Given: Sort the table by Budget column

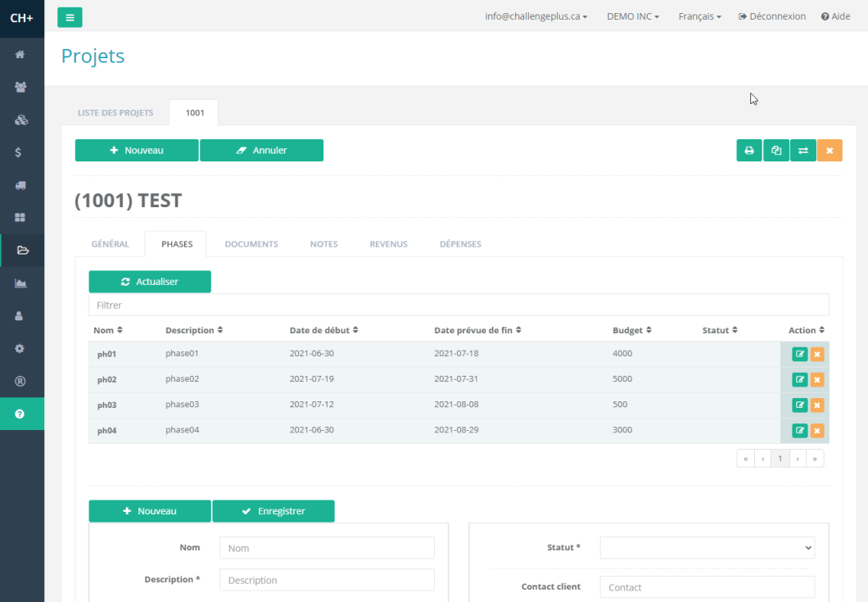Looking at the screenshot, I should (x=631, y=330).
